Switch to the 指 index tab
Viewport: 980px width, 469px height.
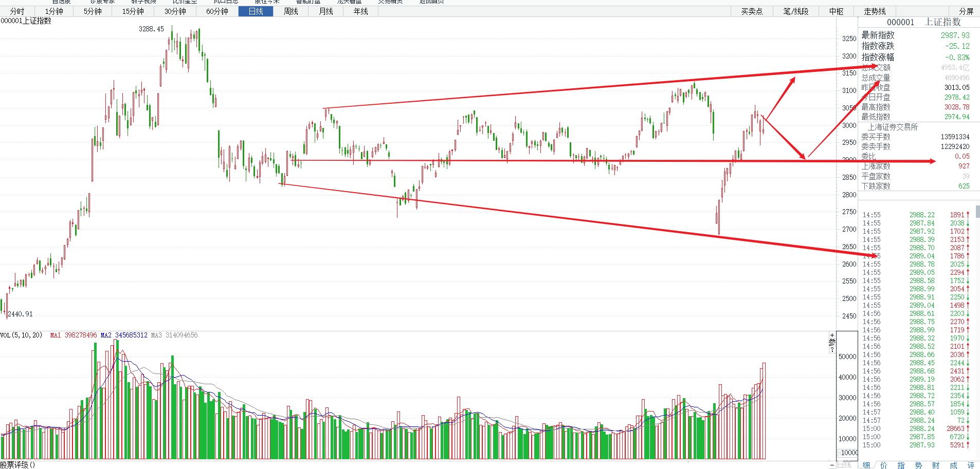pyautogui.click(x=901, y=465)
